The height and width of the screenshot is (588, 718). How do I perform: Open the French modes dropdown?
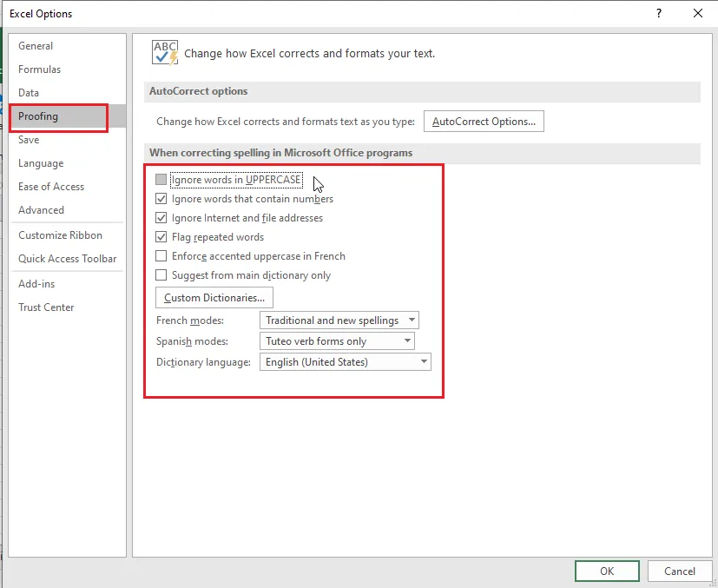click(339, 320)
